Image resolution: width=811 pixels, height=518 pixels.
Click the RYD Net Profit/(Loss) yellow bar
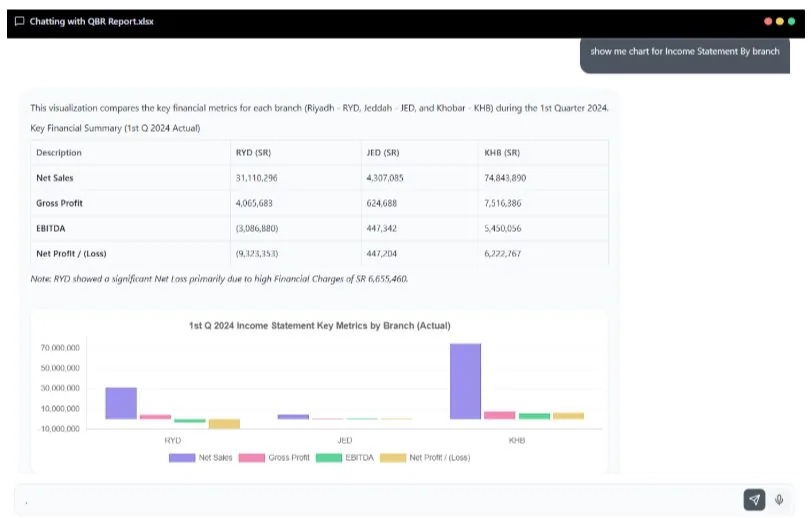point(224,423)
